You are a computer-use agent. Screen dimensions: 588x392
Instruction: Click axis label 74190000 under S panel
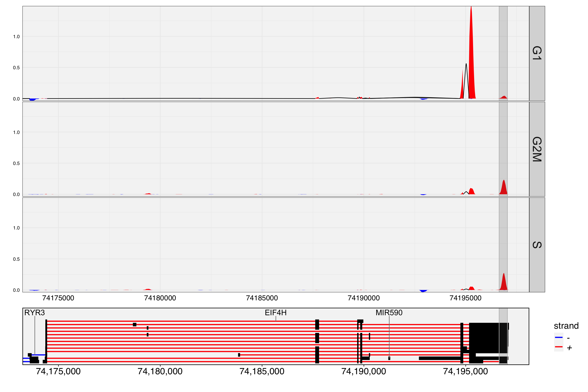coord(363,298)
